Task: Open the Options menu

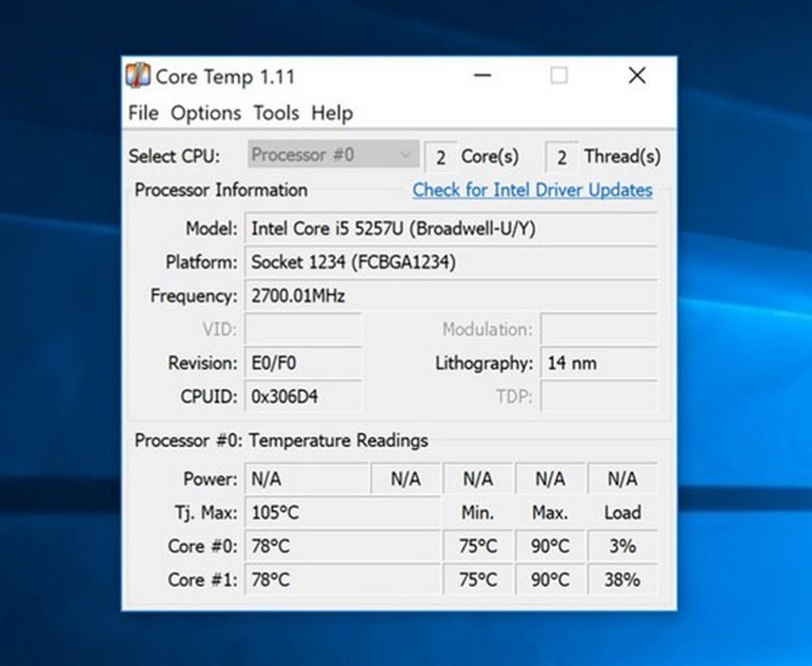Action: (x=207, y=113)
